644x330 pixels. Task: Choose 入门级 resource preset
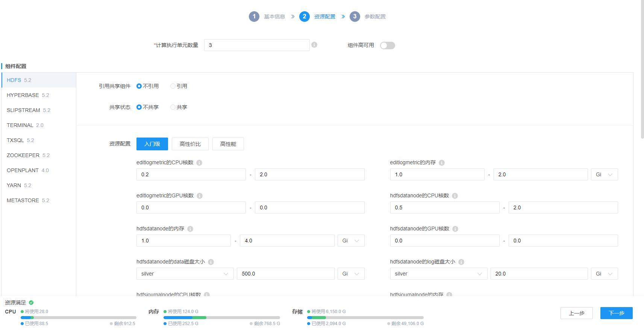[x=152, y=144]
